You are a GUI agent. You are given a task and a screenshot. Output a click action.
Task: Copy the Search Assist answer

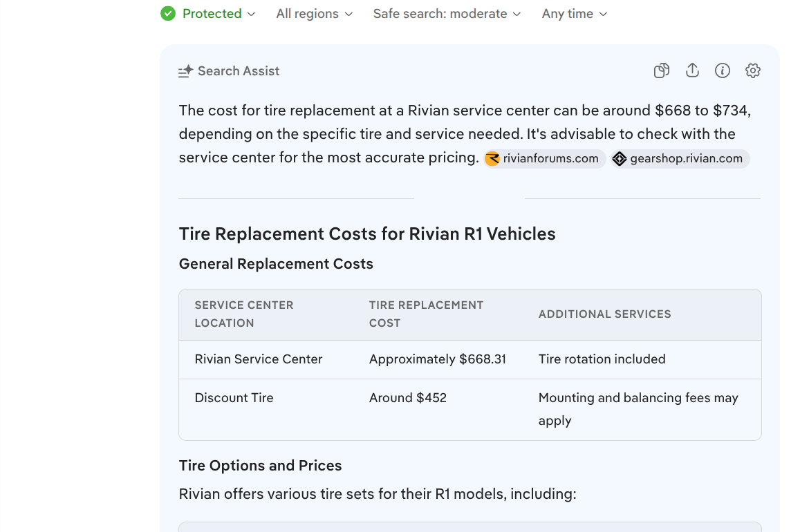point(662,70)
